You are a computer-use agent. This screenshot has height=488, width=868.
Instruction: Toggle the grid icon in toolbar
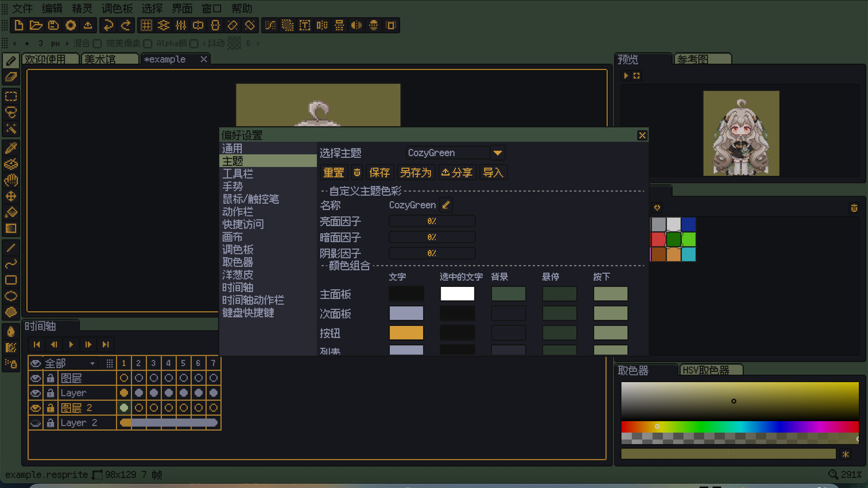click(x=146, y=25)
